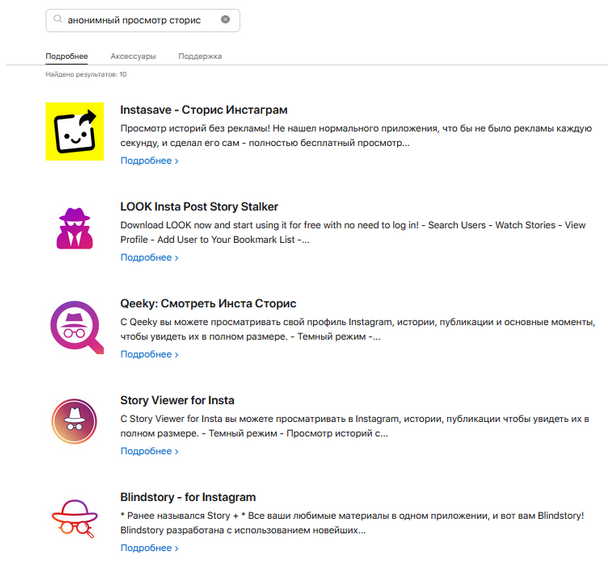613x565 pixels.
Task: Clear the search field with X button
Action: point(225,20)
